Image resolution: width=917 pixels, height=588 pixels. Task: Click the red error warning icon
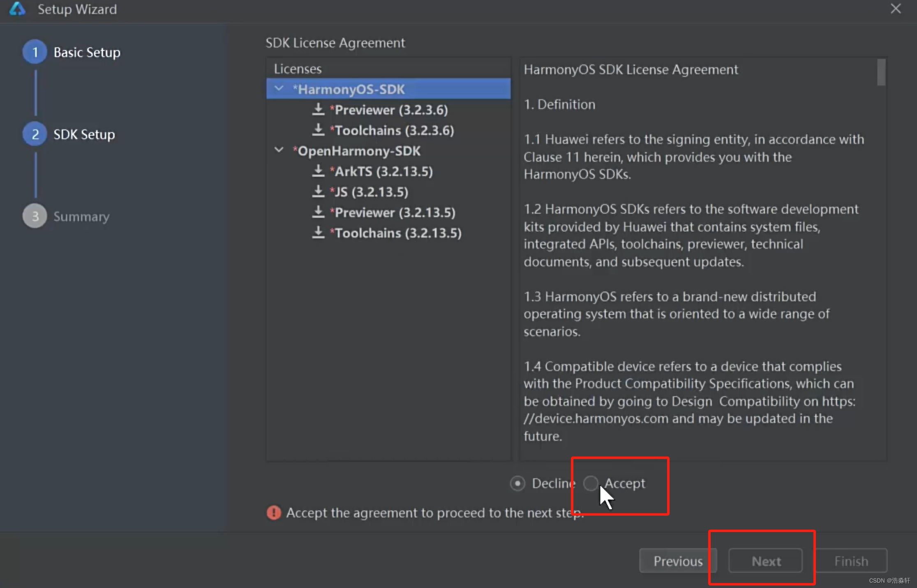274,512
